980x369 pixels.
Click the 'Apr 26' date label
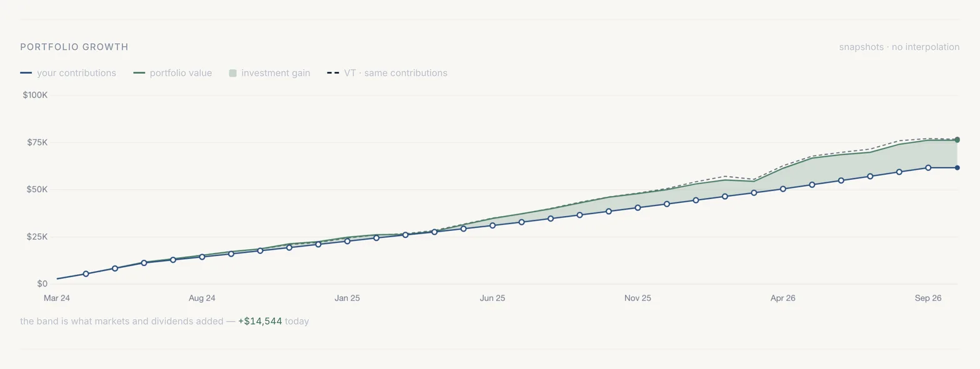pos(783,298)
